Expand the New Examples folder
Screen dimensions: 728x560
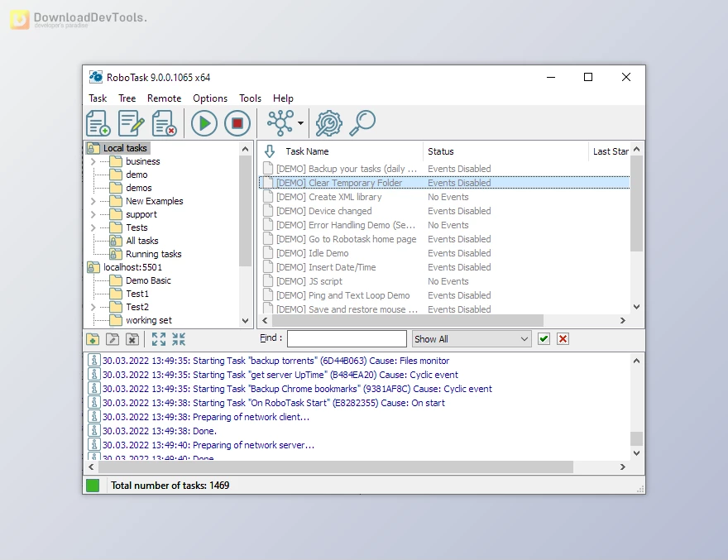click(x=93, y=201)
